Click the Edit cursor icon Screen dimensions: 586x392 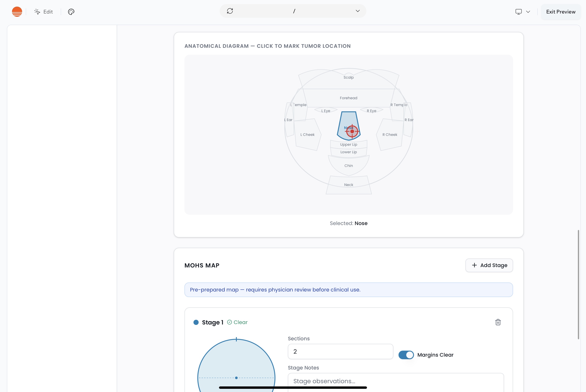click(37, 12)
